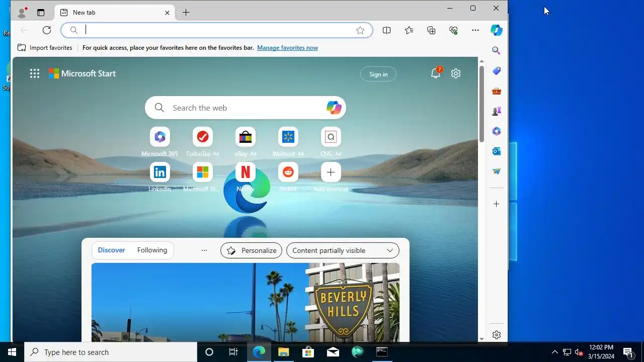Click the page vertical scrollbar thumb
This screenshot has width=644, height=362.
pos(481,103)
